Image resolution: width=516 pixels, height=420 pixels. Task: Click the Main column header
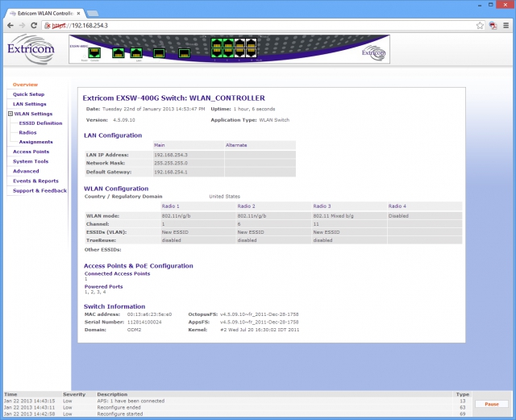[160, 145]
